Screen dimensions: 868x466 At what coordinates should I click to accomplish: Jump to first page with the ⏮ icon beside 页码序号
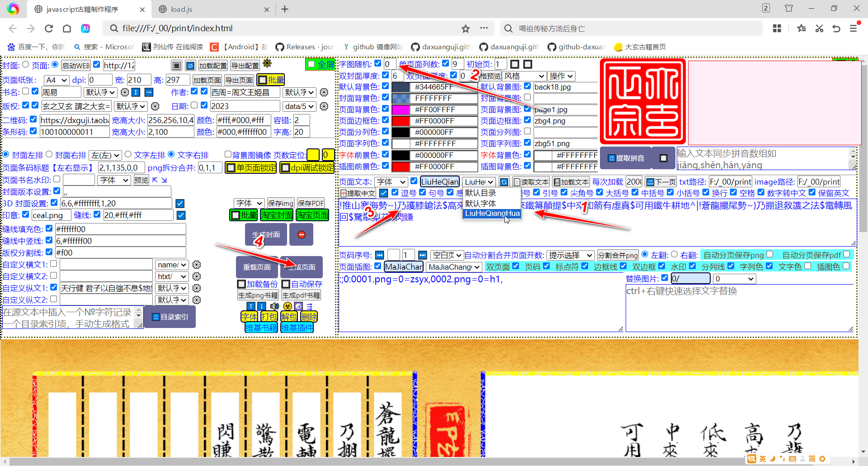(x=379, y=255)
